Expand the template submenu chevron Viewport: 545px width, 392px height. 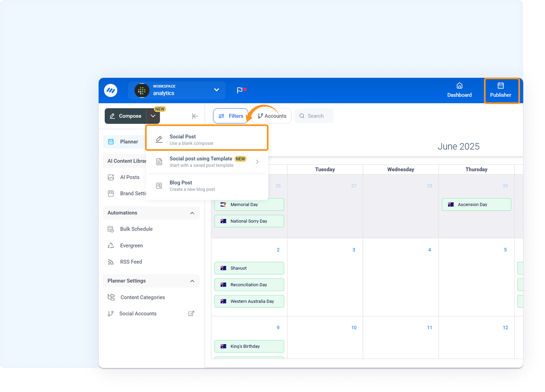(x=257, y=162)
